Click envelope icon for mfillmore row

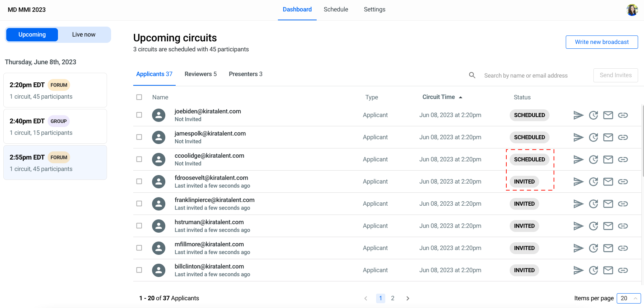(x=608, y=248)
